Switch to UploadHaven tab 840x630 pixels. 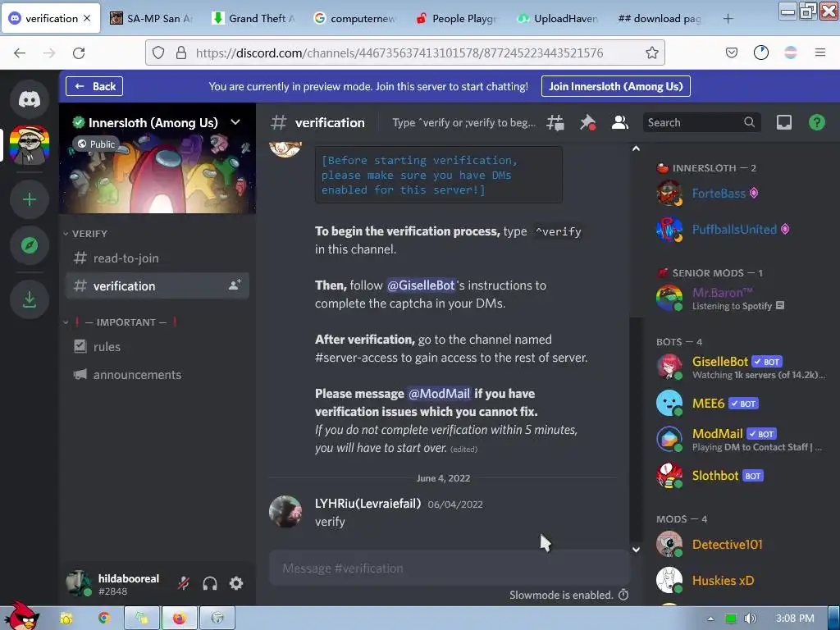tap(559, 18)
